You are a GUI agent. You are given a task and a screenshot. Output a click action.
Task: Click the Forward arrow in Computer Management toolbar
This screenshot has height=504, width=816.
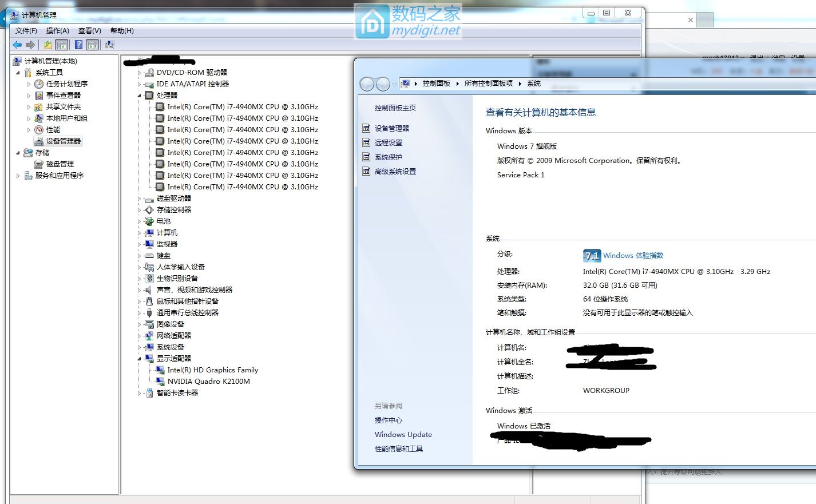(x=30, y=45)
